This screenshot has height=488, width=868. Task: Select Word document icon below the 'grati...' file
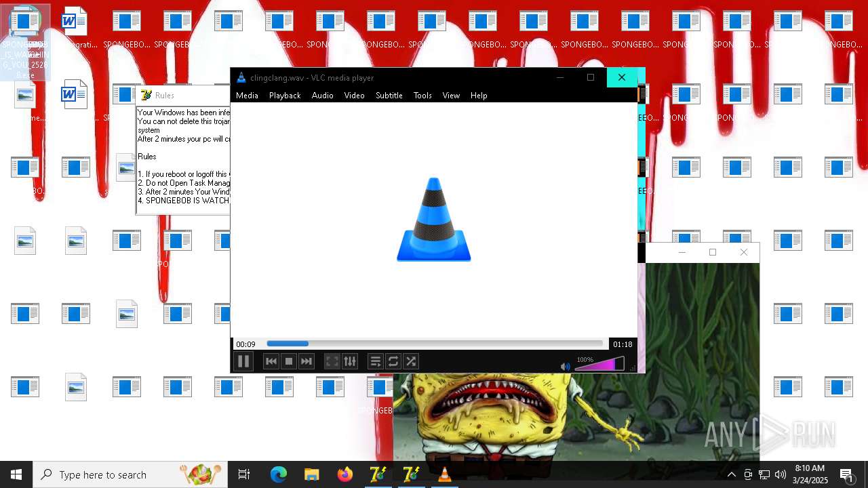tap(75, 95)
